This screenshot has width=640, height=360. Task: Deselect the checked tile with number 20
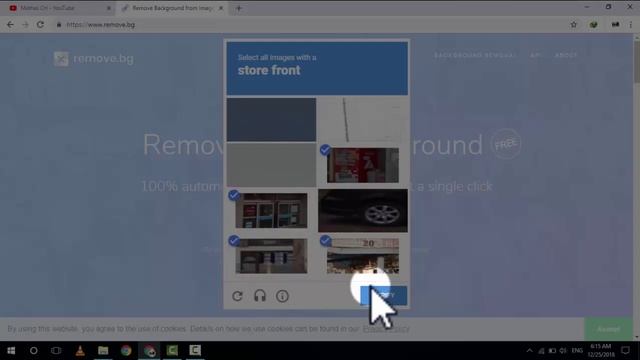[363, 256]
